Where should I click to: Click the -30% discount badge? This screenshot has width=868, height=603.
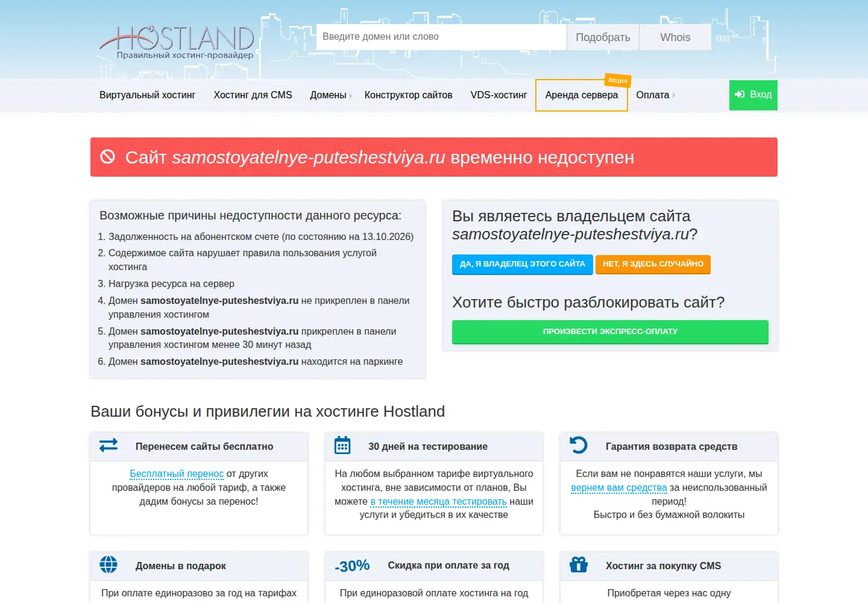pos(352,566)
